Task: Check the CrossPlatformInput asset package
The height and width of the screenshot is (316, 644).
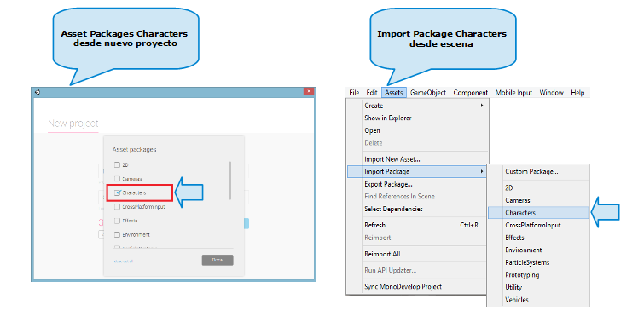Action: (x=117, y=207)
